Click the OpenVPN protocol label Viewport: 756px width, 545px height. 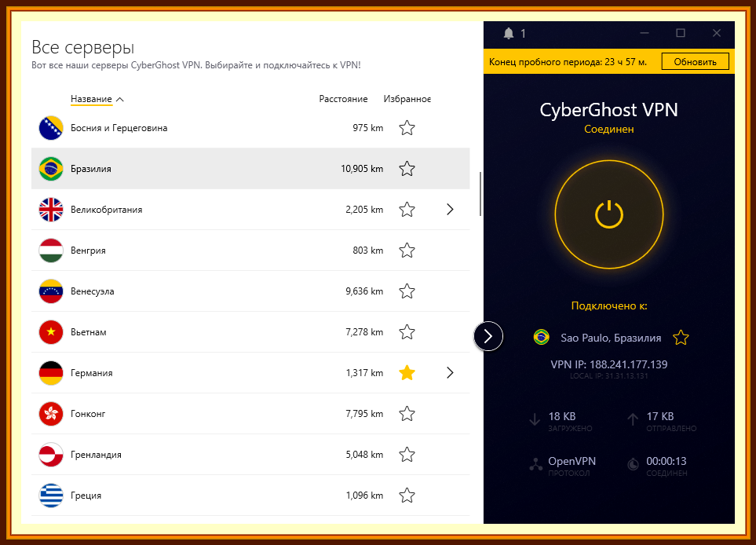[x=572, y=461]
